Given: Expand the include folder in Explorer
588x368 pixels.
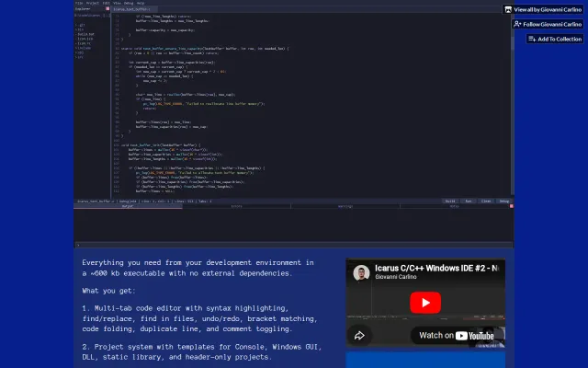Looking at the screenshot, I should click(x=84, y=48).
